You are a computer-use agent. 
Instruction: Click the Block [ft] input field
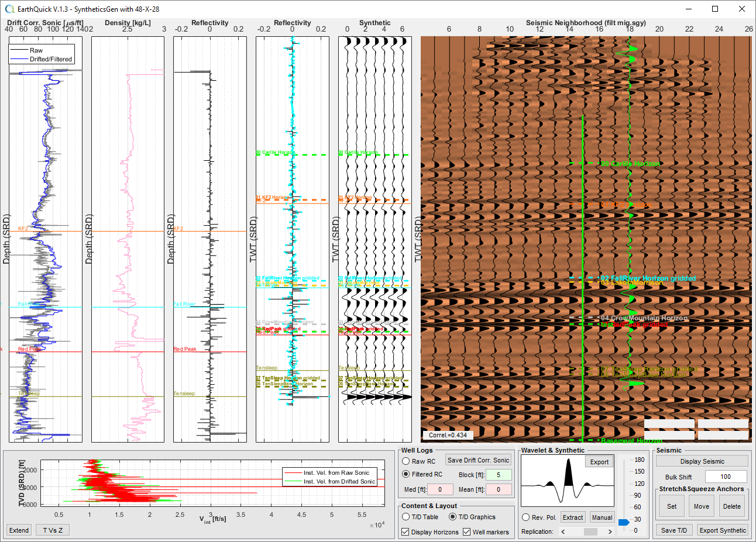click(499, 475)
